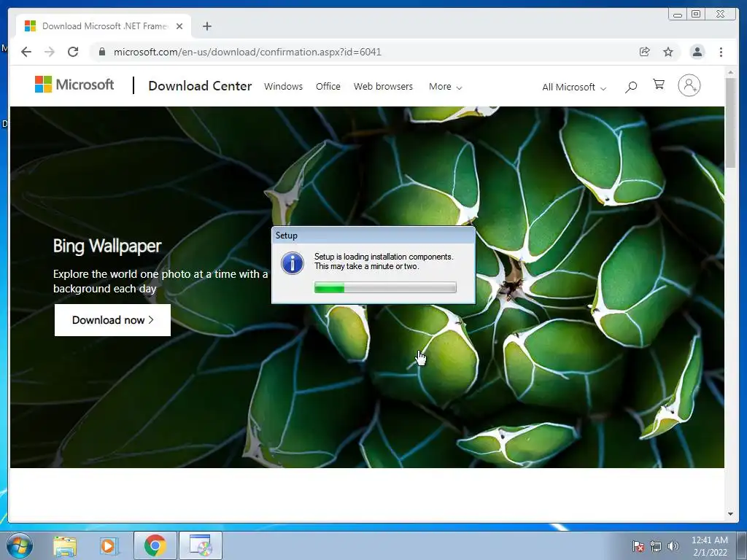Restore down the Chrome window

click(696, 15)
